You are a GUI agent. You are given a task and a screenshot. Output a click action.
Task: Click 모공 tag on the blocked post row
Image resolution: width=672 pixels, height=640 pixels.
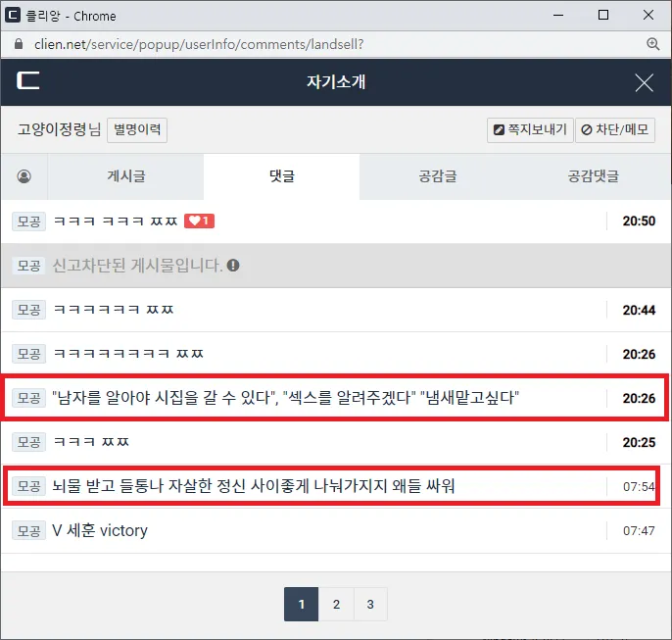click(28, 266)
